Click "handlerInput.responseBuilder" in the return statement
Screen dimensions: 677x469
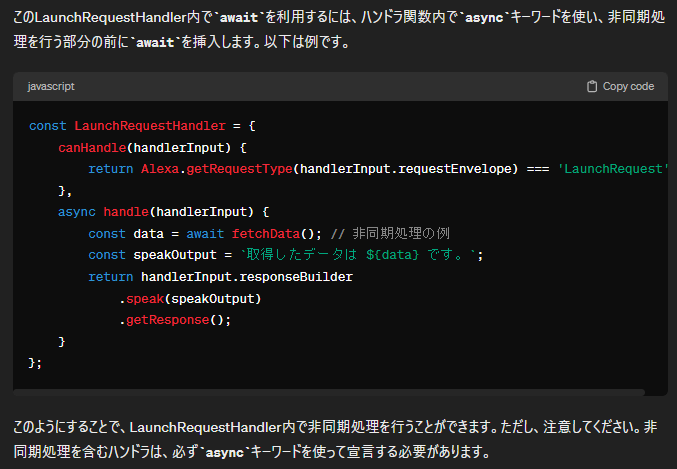247,276
